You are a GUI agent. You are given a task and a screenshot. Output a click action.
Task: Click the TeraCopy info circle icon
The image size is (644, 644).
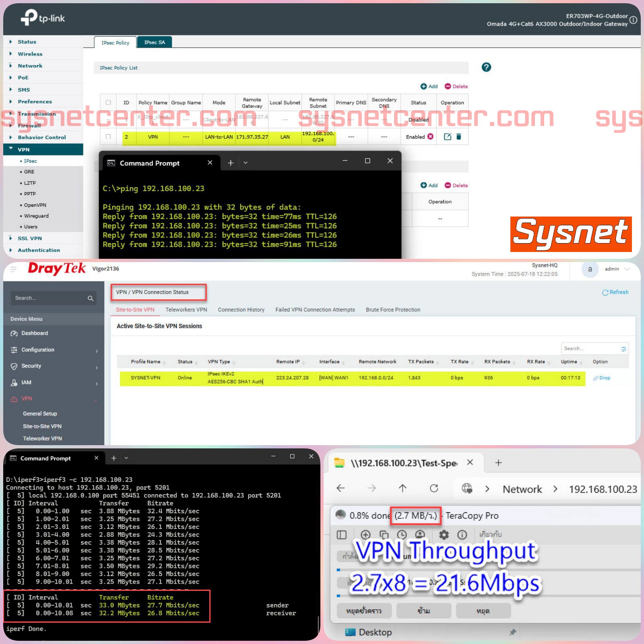tap(462, 535)
